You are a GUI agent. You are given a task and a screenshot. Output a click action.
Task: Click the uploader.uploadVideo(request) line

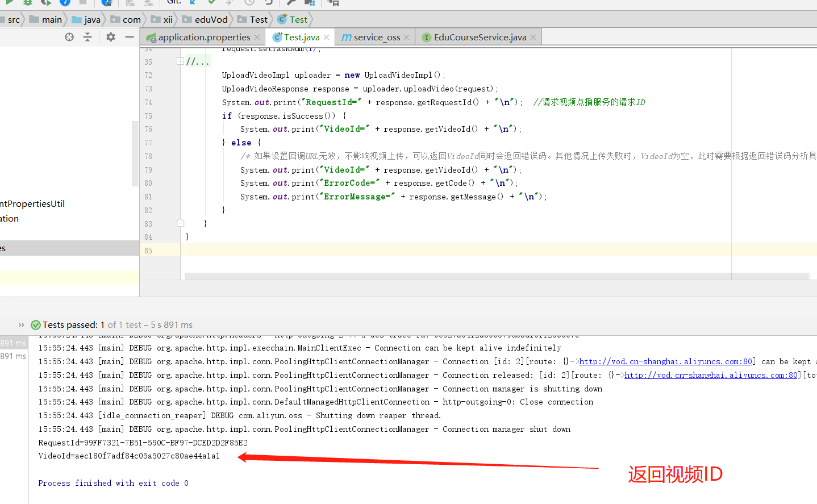click(x=360, y=89)
